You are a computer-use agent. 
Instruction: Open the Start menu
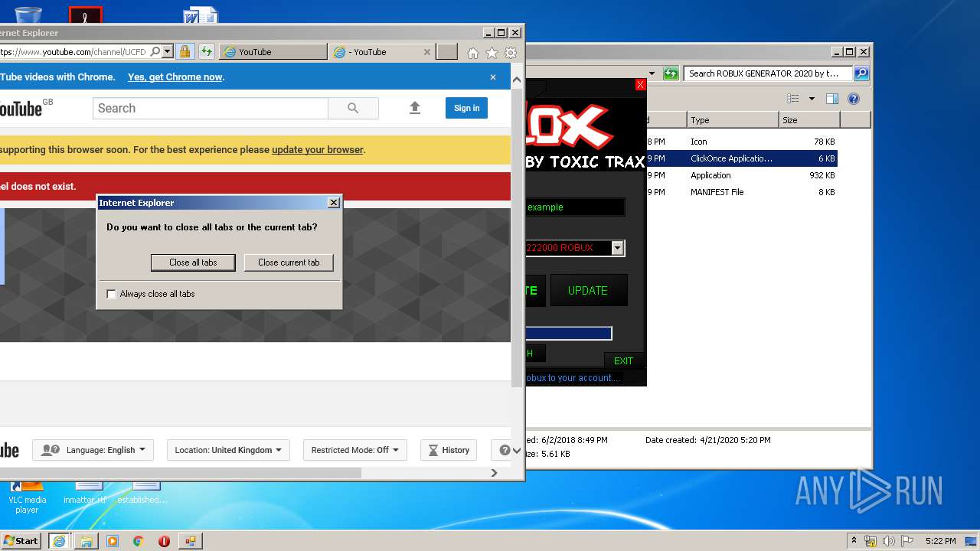pos(20,540)
